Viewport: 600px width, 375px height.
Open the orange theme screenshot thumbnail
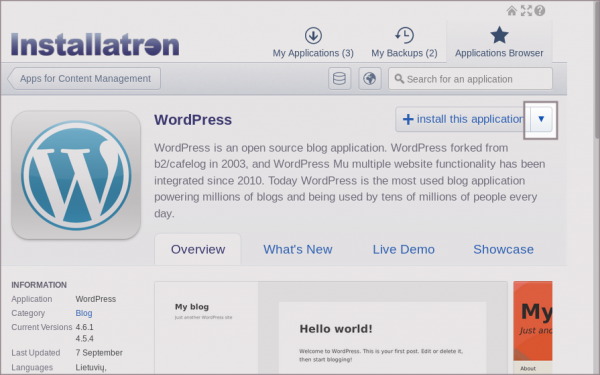tap(533, 328)
